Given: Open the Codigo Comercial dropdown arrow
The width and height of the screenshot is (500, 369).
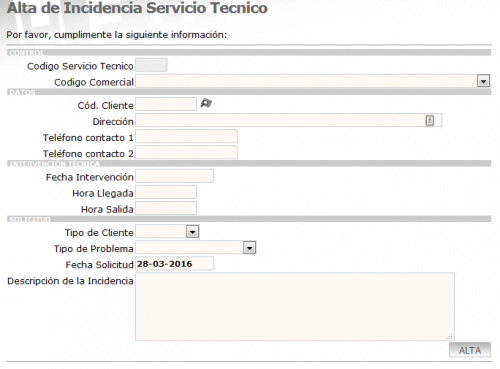Looking at the screenshot, I should pyautogui.click(x=483, y=81).
